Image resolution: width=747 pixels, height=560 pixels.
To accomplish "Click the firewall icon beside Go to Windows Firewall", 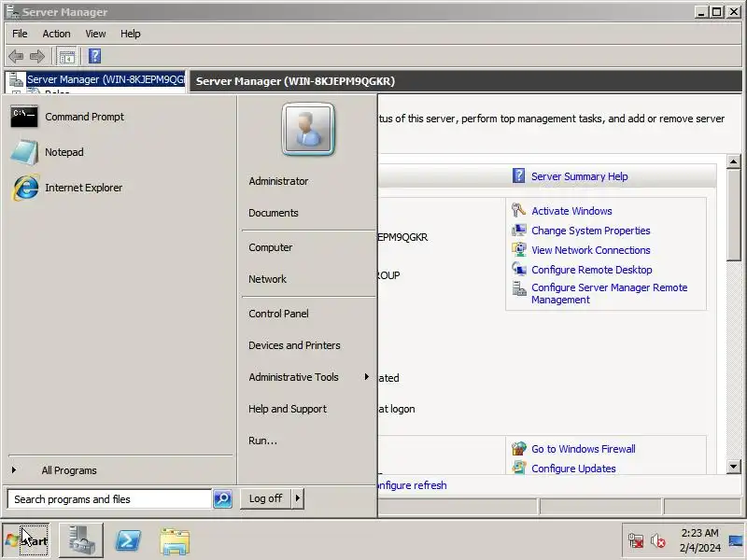I will pyautogui.click(x=518, y=449).
